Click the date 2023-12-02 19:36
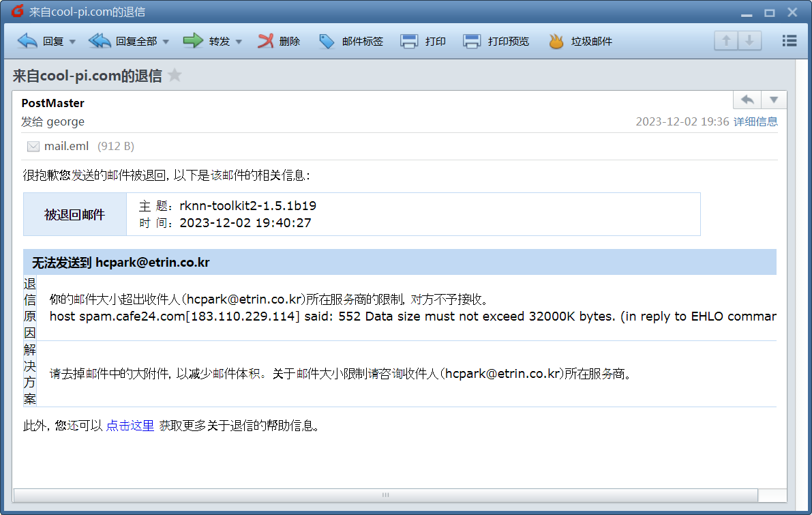The image size is (812, 515). click(x=682, y=121)
